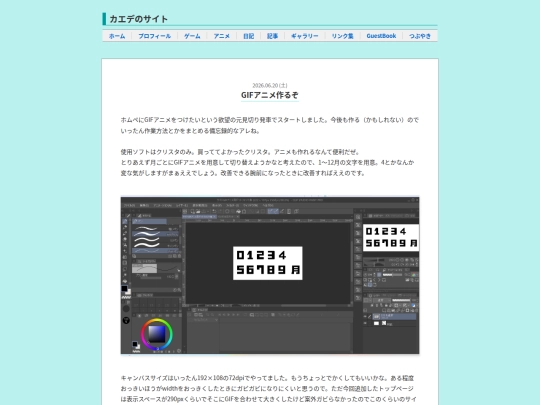
Task: Open the ゲーム section link
Action: (192, 36)
